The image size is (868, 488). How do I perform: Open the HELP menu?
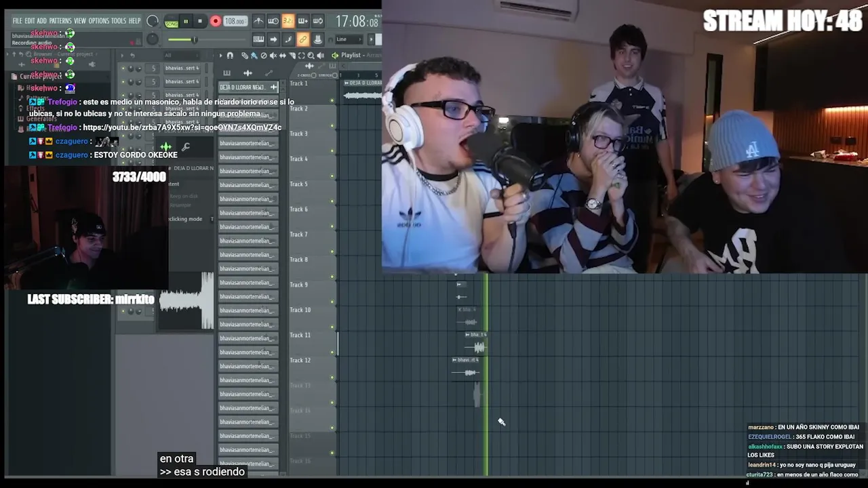[134, 20]
